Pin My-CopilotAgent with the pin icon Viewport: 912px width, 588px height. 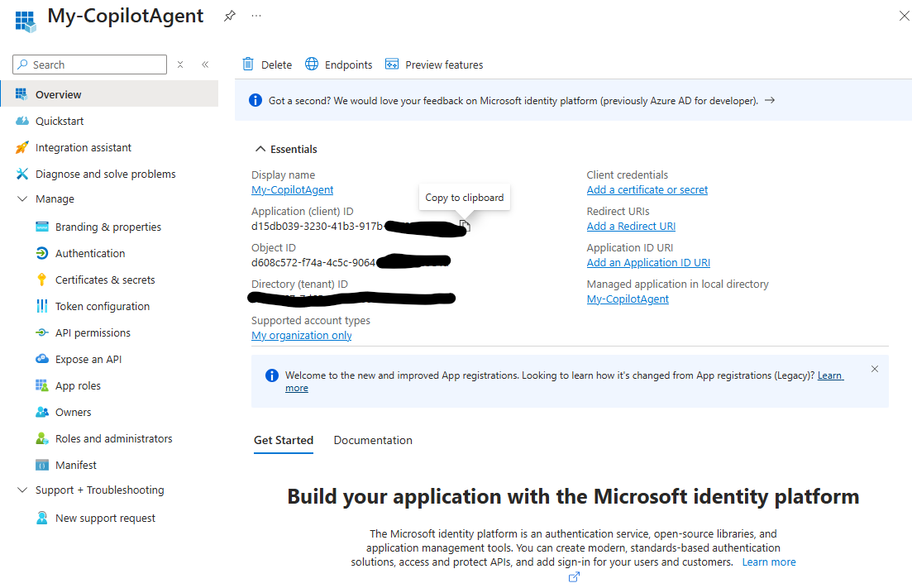tap(230, 16)
